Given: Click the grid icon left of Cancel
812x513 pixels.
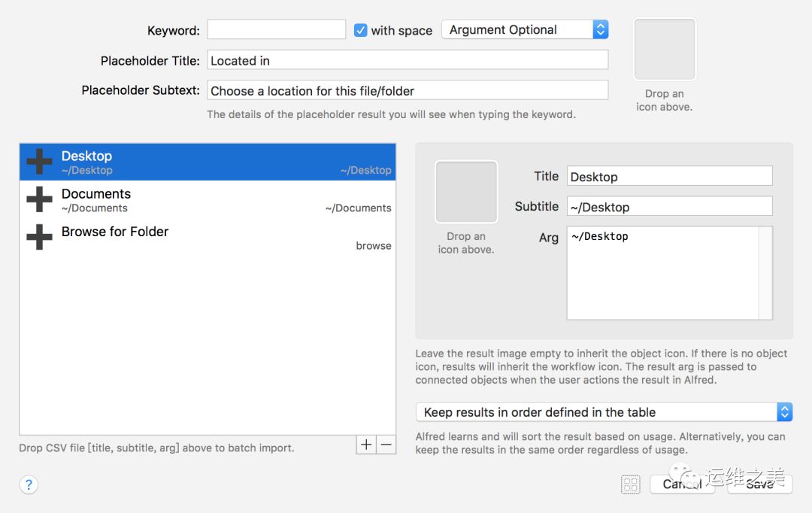Looking at the screenshot, I should [x=630, y=485].
